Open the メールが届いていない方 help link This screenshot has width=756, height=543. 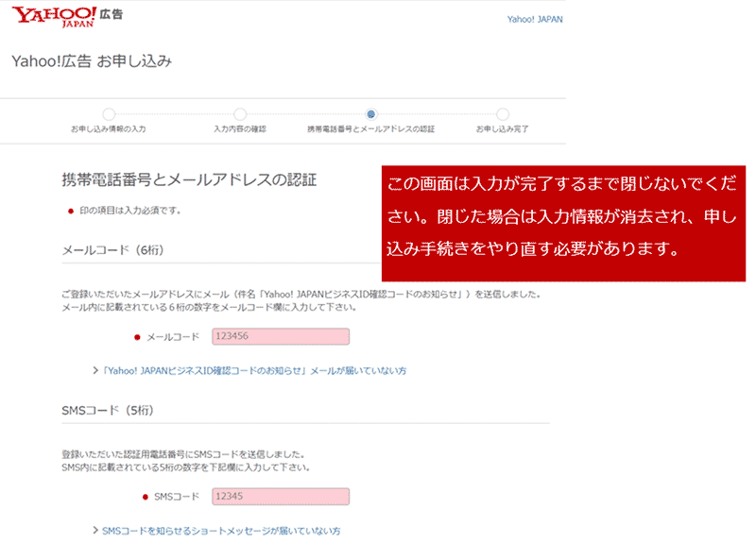coord(255,371)
